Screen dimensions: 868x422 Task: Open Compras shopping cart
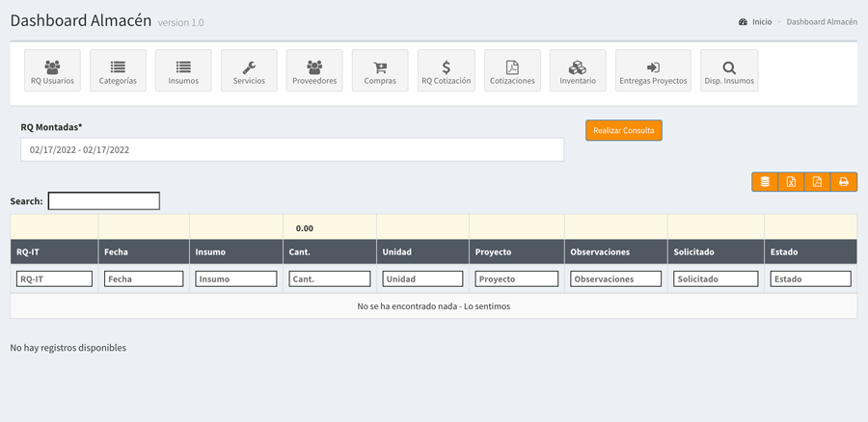click(x=380, y=71)
